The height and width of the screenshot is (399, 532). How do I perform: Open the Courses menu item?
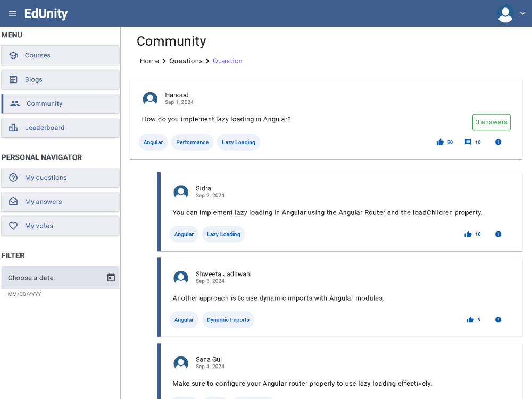(61, 55)
